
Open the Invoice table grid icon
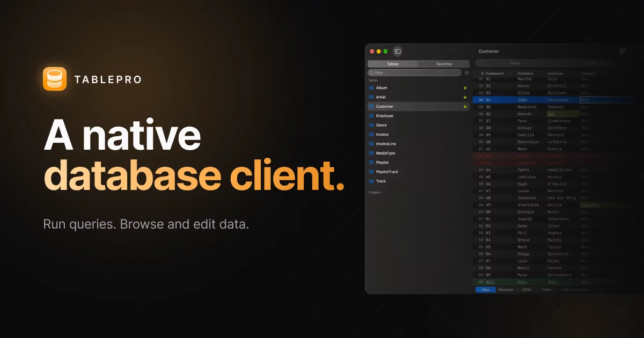[371, 135]
